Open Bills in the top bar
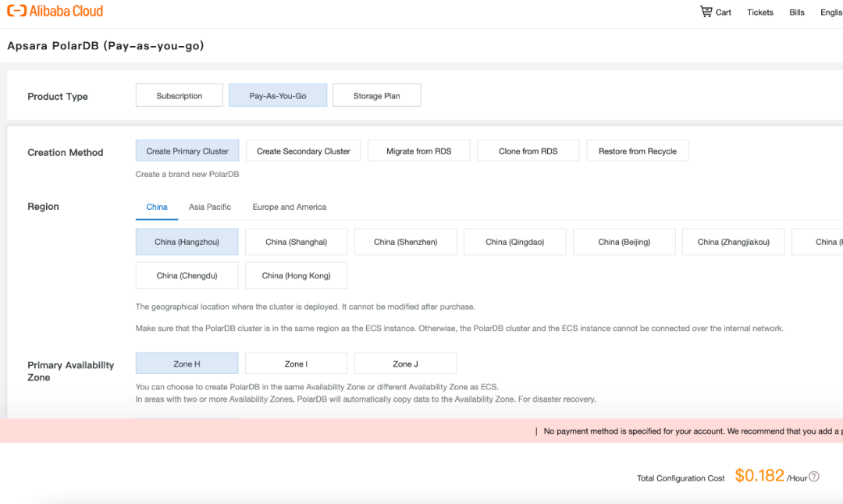This screenshot has width=843, height=504. point(797,12)
